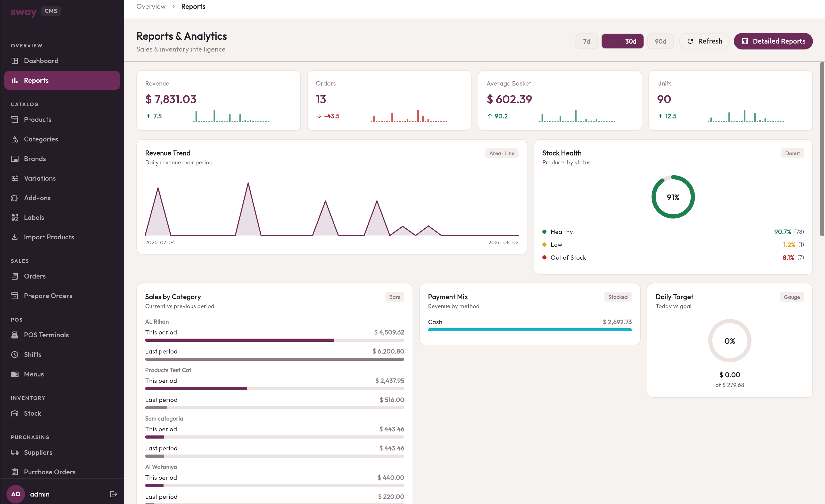Click the Add-ons puzzle piece icon
The width and height of the screenshot is (825, 504).
(x=15, y=198)
